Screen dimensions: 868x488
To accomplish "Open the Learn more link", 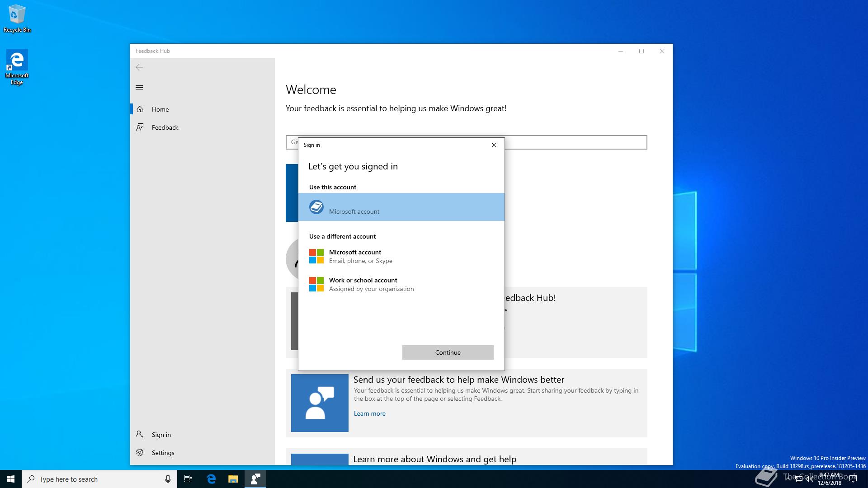I will click(370, 413).
